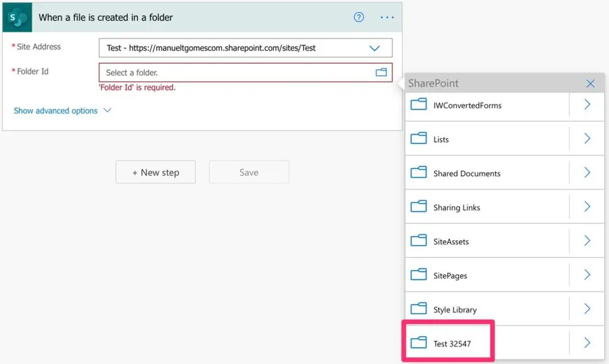Click the SharePoint logo icon in trigger header
609x364 pixels.
[x=17, y=17]
